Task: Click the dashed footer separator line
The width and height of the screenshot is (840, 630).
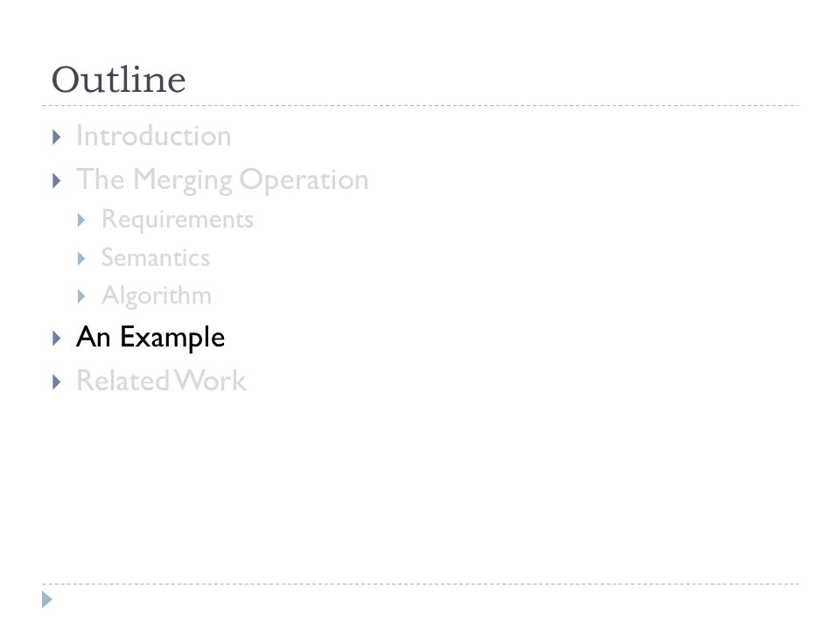Action: 420,584
